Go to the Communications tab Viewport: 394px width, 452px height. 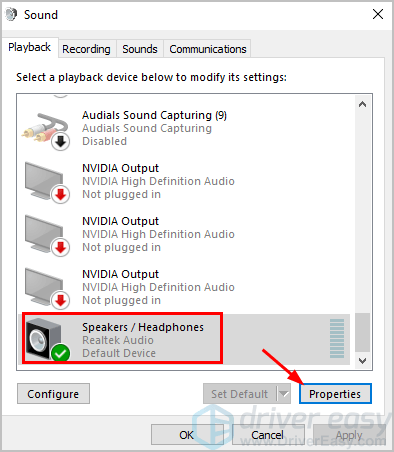pos(208,49)
